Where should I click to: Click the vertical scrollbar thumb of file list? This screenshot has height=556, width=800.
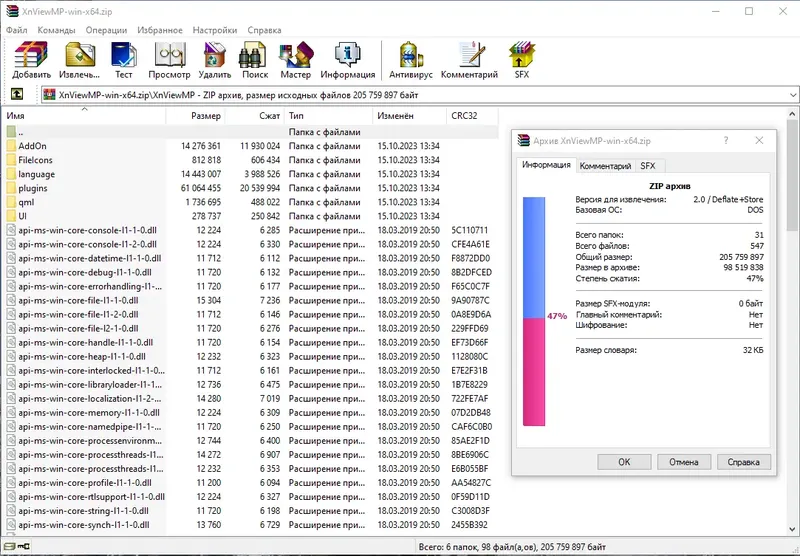792,175
